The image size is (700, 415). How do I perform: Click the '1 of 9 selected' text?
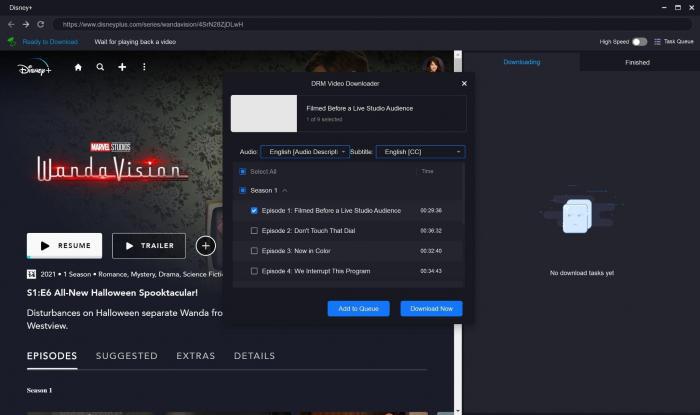pyautogui.click(x=324, y=120)
